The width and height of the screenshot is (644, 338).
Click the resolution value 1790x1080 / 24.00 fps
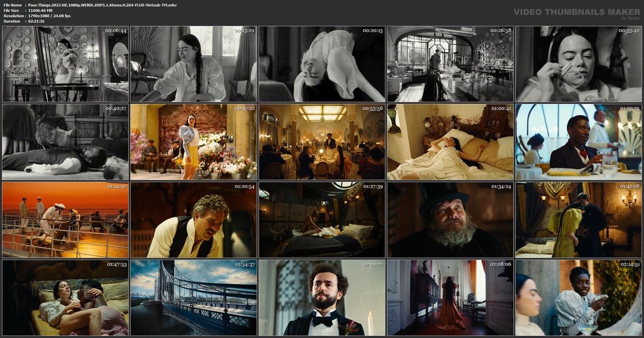click(49, 16)
